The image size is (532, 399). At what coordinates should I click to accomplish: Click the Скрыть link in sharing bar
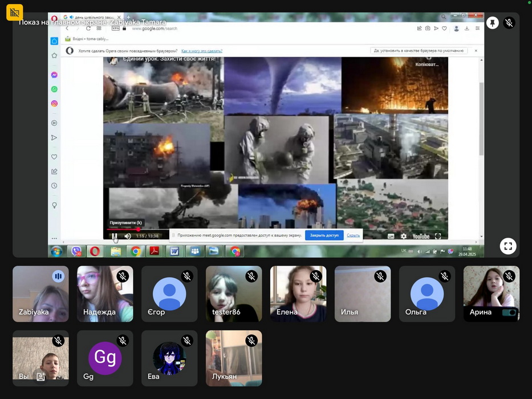[x=353, y=235]
